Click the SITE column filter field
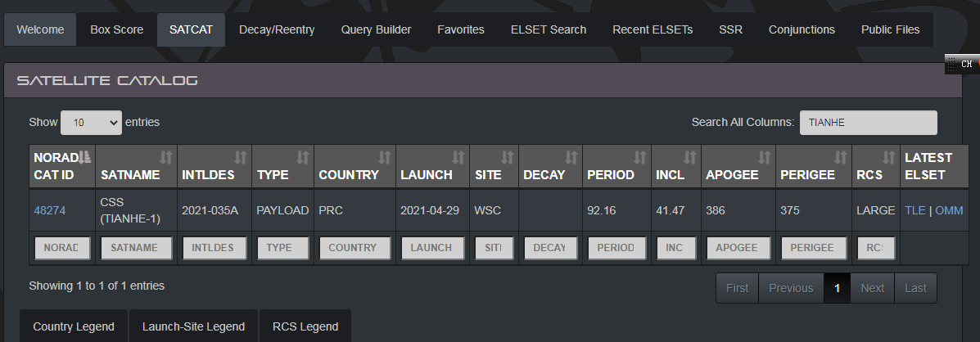Image resolution: width=980 pixels, height=342 pixels. pos(494,248)
